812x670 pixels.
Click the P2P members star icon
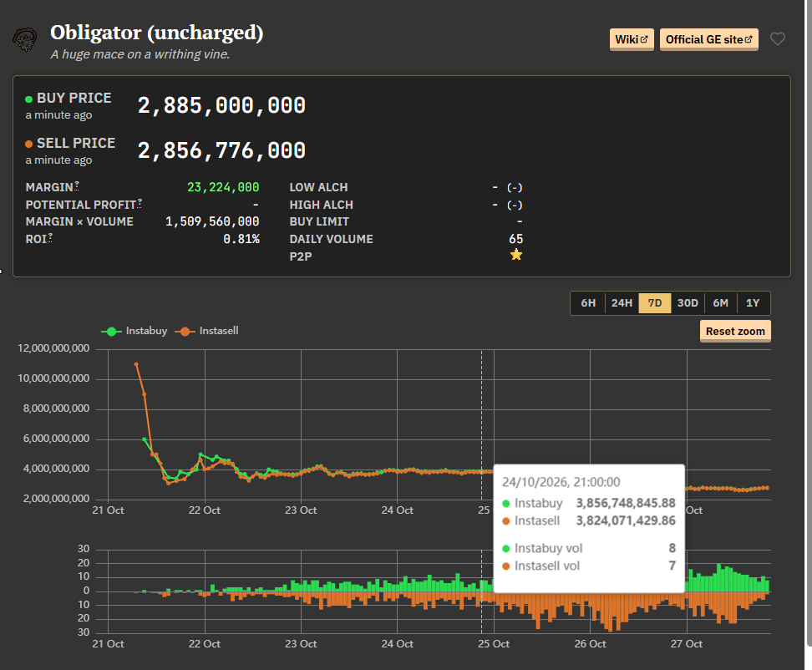click(x=515, y=255)
